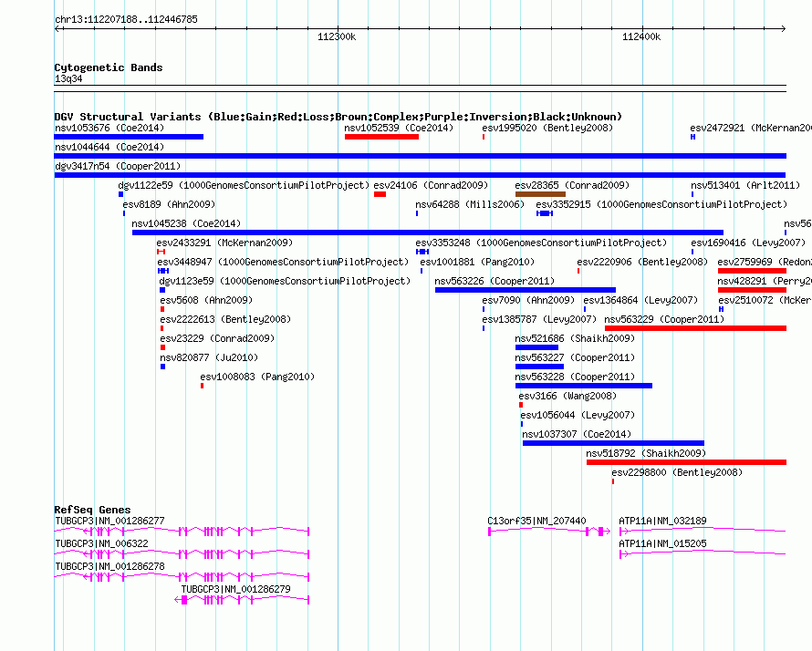The image size is (812, 651).
Task: Select esv3448947 1000Genomes variant label
Action: (x=283, y=262)
